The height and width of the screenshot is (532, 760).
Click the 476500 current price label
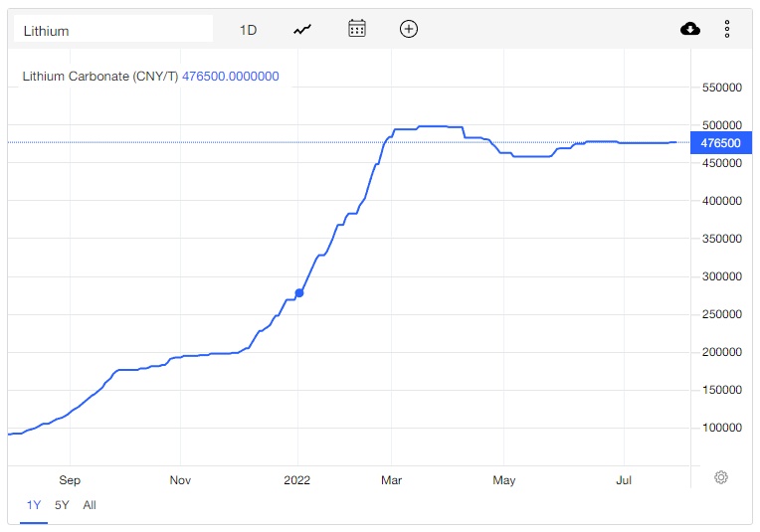pyautogui.click(x=720, y=143)
